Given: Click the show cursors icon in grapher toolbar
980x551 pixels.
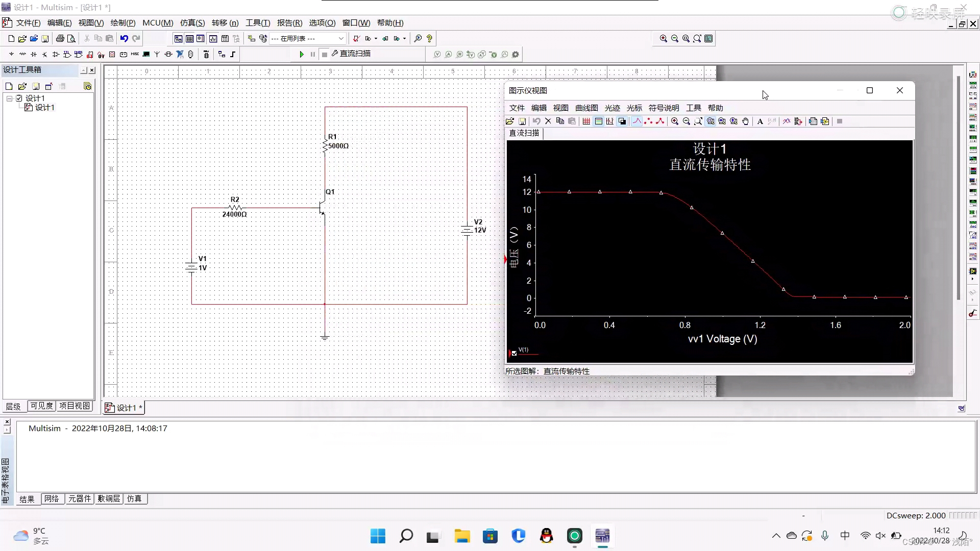Looking at the screenshot, I should (x=609, y=121).
